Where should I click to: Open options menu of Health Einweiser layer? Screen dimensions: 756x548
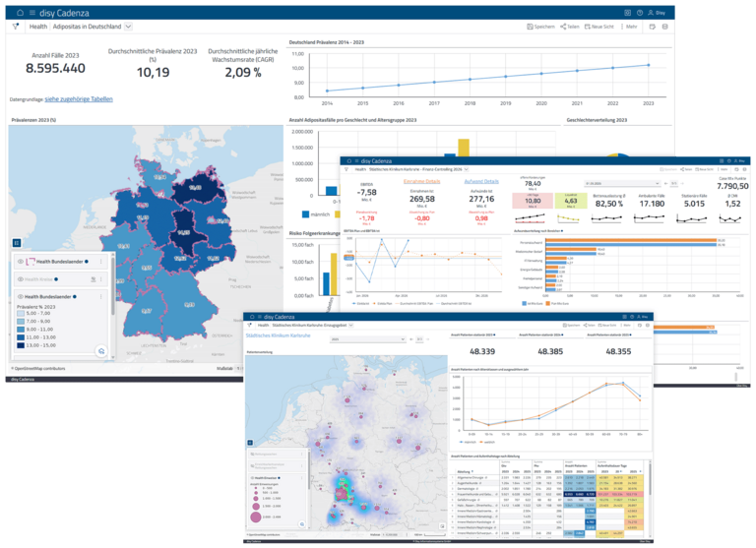(302, 477)
